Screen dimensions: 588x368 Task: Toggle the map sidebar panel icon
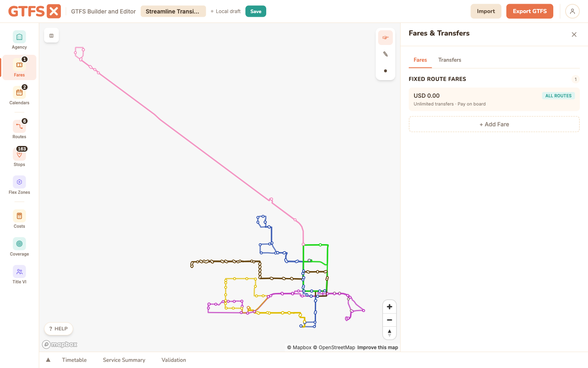[x=51, y=36]
